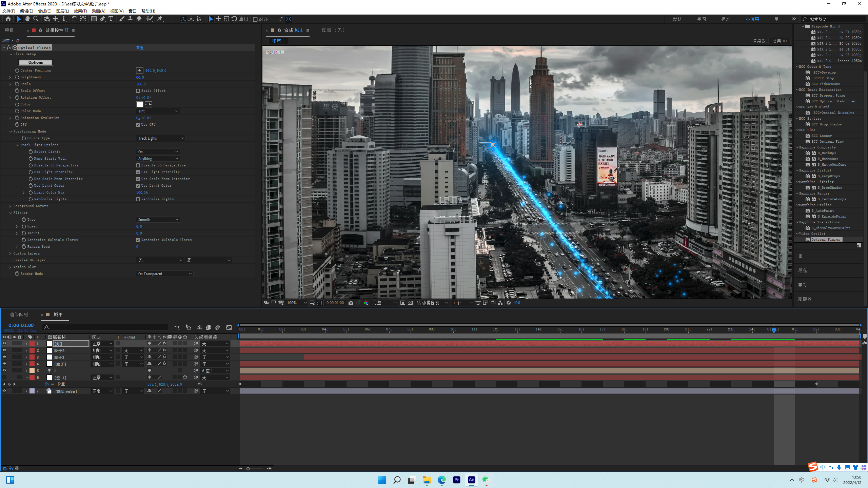Open Microsoft Edge from taskbar

click(441, 480)
